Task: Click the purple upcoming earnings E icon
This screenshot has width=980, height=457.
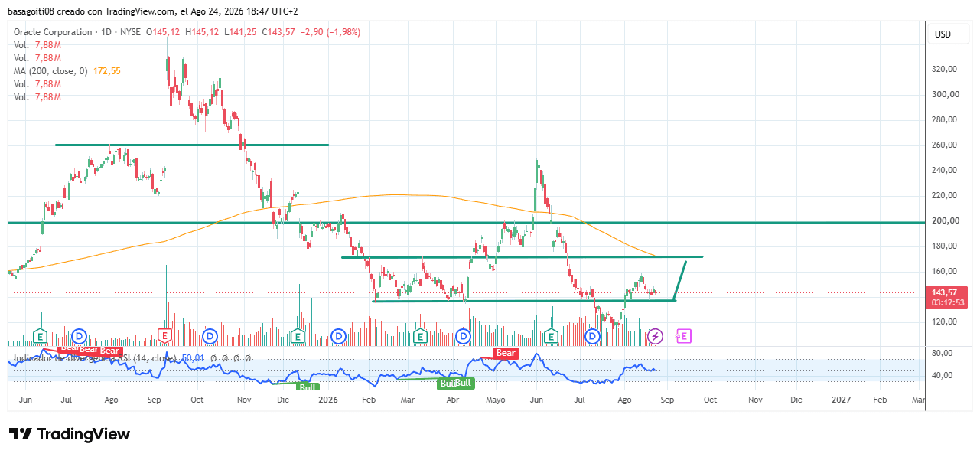Action: click(683, 335)
